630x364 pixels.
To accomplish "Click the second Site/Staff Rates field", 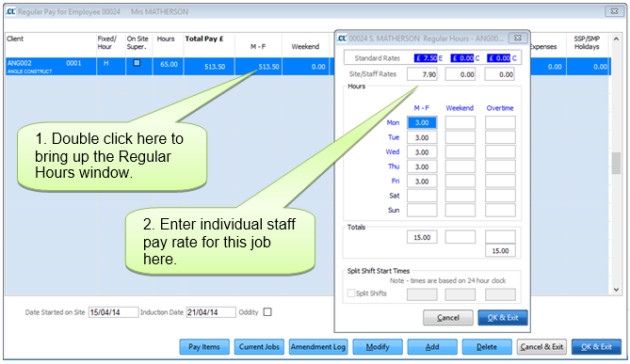I will point(460,74).
